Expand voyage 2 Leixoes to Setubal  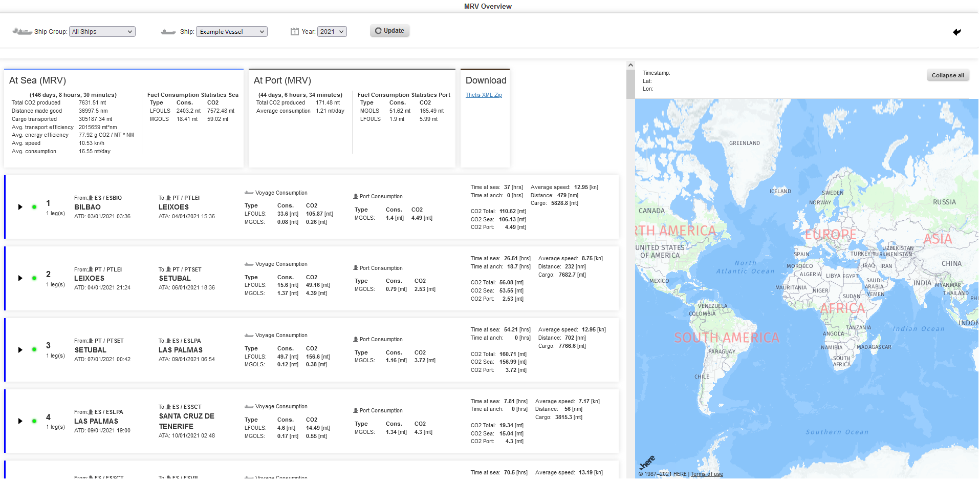[20, 278]
